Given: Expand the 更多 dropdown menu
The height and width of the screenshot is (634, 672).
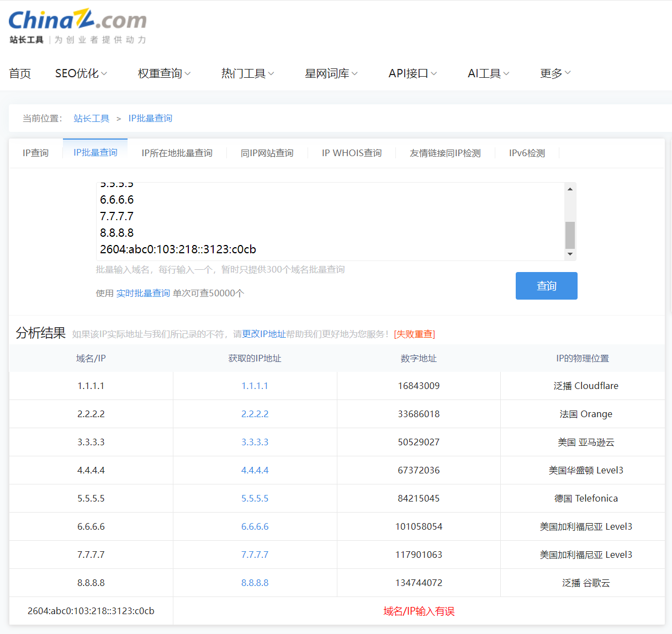Looking at the screenshot, I should coord(555,73).
